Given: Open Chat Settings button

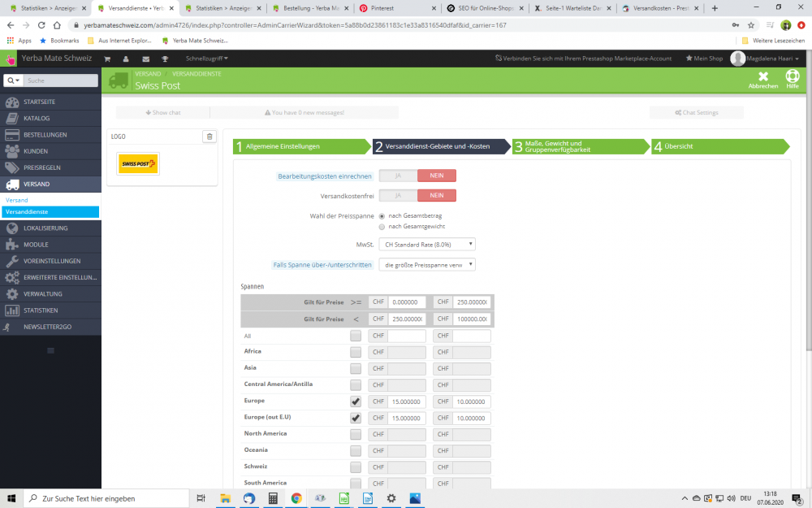Looking at the screenshot, I should (697, 112).
